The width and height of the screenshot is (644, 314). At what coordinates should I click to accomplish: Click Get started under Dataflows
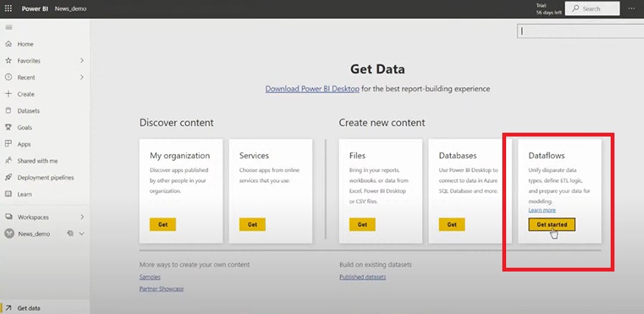[x=552, y=225]
